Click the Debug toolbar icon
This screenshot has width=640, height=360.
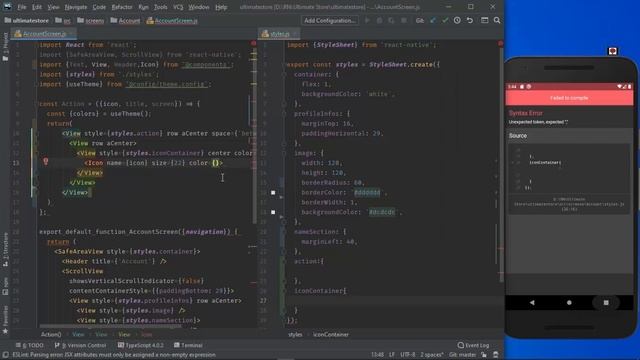[379, 20]
